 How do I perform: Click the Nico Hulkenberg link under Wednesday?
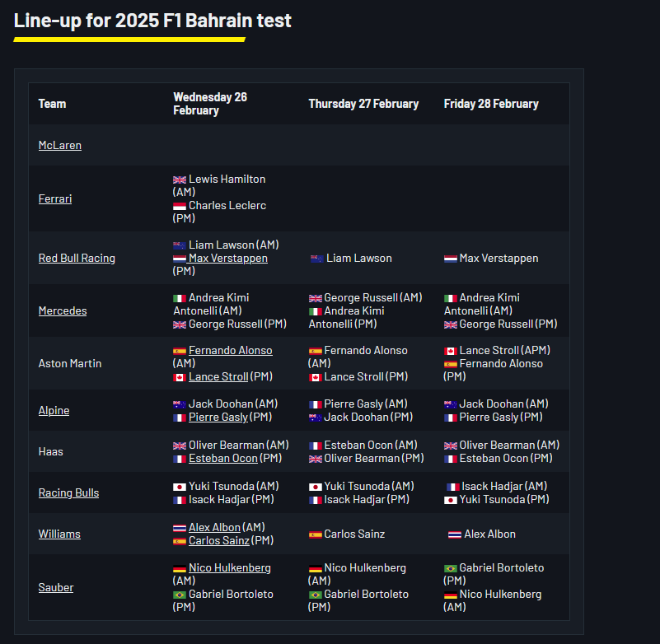pos(229,567)
